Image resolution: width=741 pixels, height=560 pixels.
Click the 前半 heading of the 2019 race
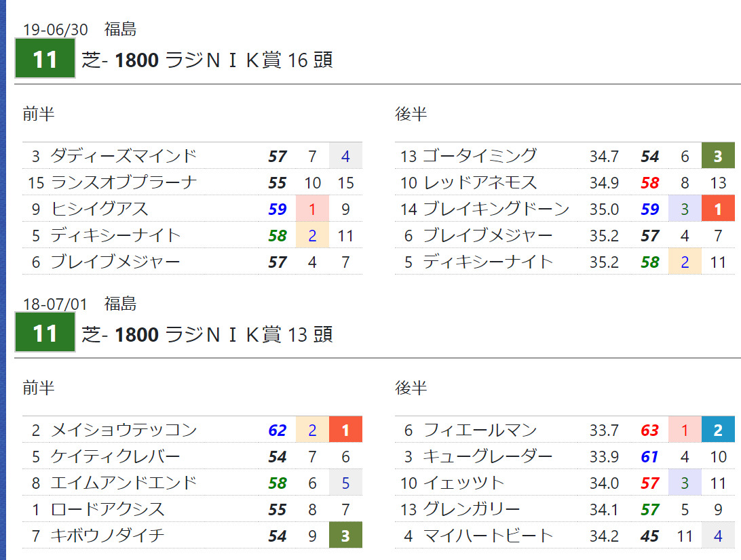(38, 115)
